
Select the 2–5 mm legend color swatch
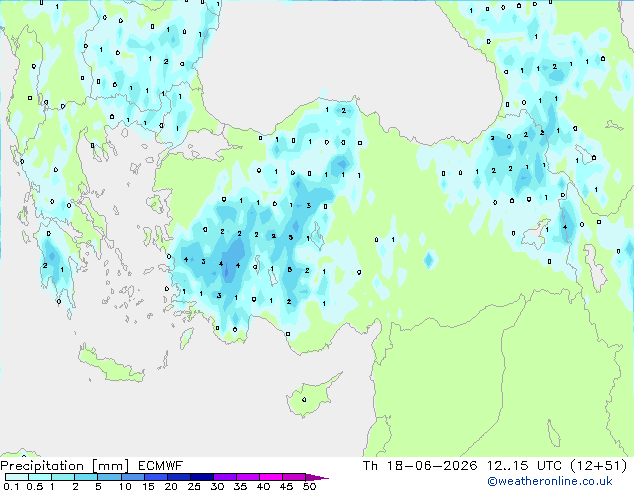[86, 477]
